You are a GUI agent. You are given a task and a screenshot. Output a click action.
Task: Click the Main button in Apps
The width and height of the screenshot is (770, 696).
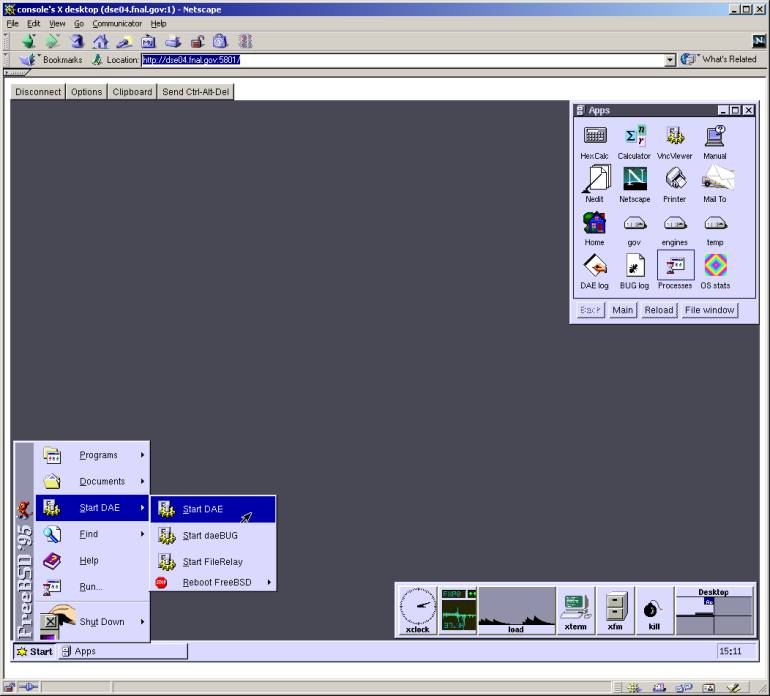(623, 310)
